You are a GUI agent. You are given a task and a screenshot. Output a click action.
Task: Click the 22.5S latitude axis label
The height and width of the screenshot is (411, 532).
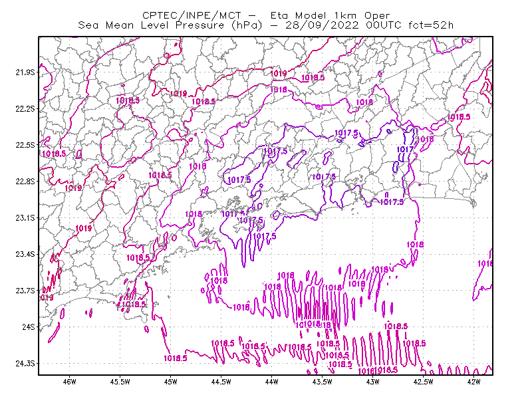click(x=25, y=145)
